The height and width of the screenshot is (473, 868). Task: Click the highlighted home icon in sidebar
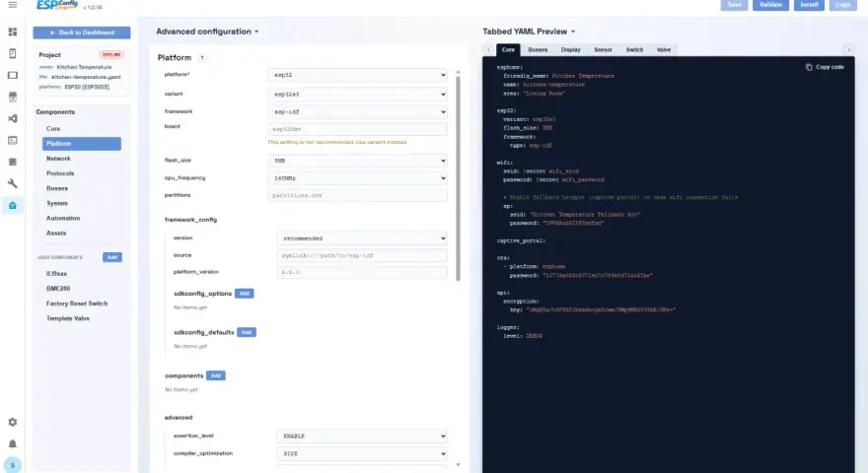click(x=12, y=205)
